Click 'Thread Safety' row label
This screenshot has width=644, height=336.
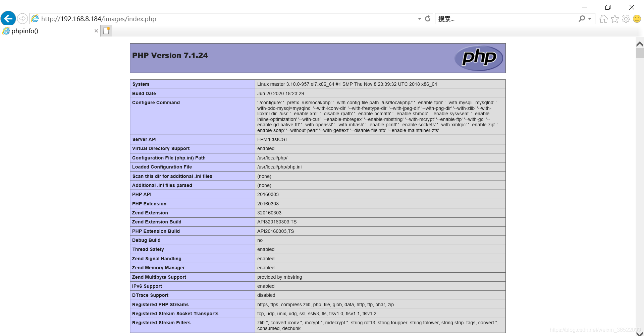point(148,249)
